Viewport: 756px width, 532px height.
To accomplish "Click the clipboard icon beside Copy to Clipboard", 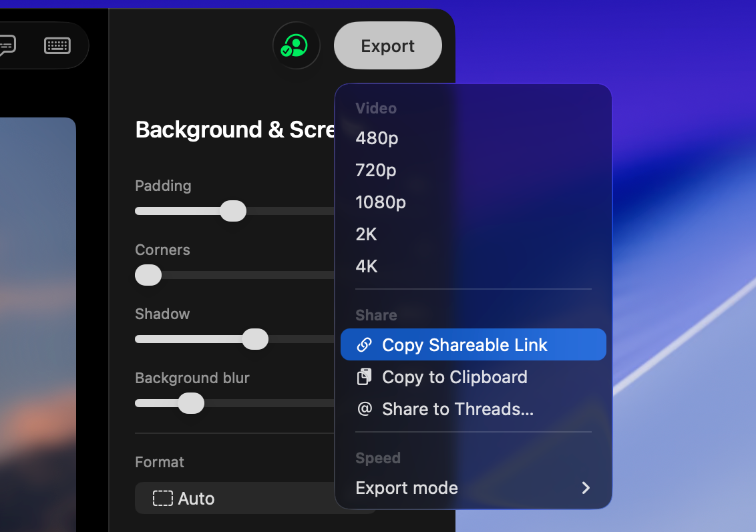I will 365,377.
